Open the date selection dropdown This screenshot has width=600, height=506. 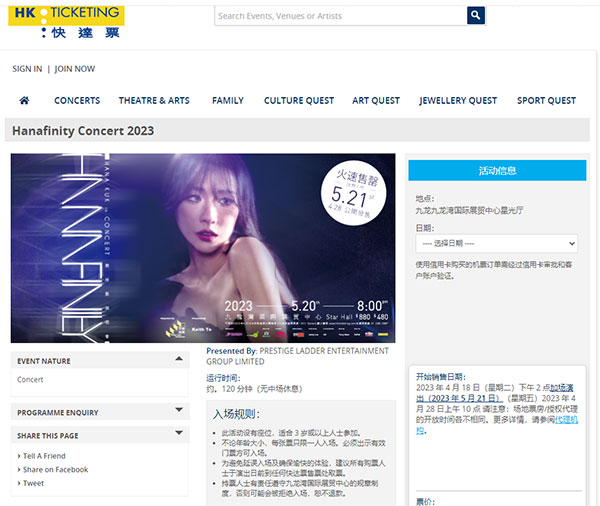tap(496, 243)
